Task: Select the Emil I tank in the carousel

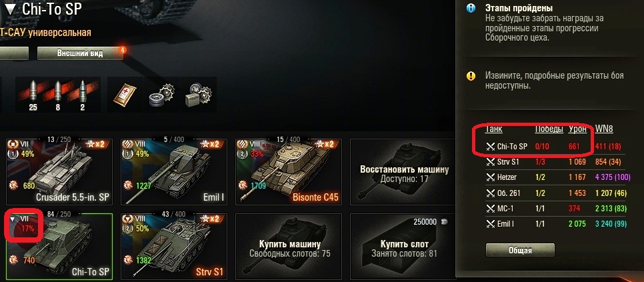Action: 174,171
